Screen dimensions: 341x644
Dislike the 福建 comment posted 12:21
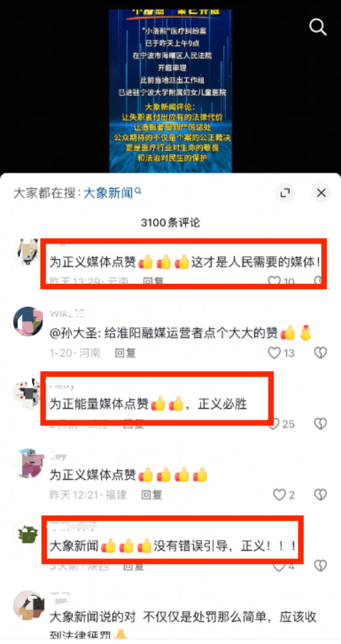click(320, 495)
